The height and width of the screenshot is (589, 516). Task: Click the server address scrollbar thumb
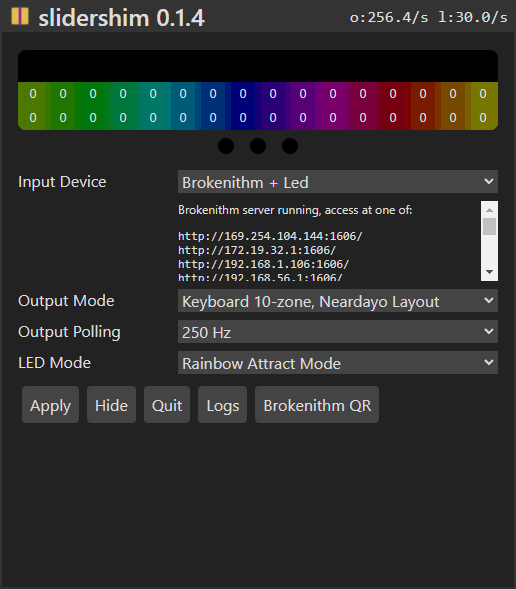point(489,227)
